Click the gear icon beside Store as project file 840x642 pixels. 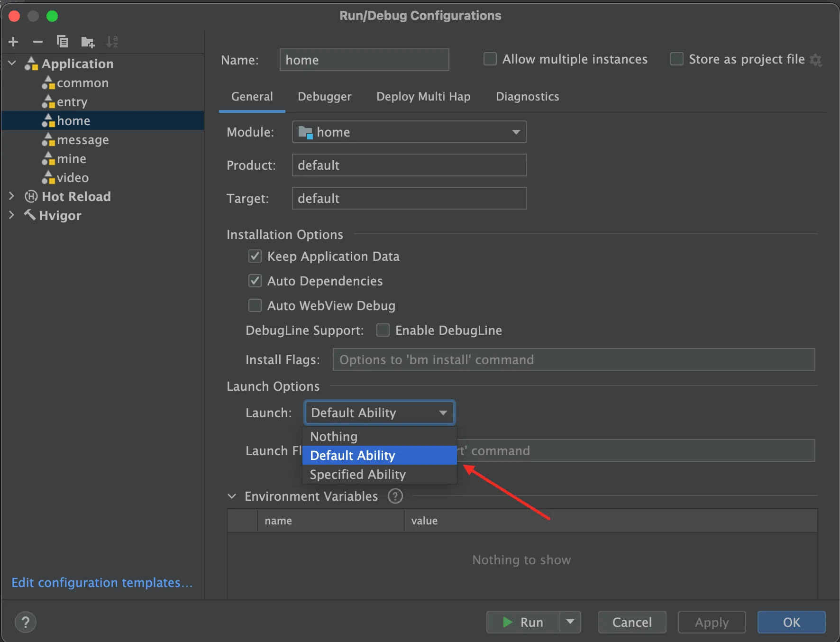tap(816, 60)
